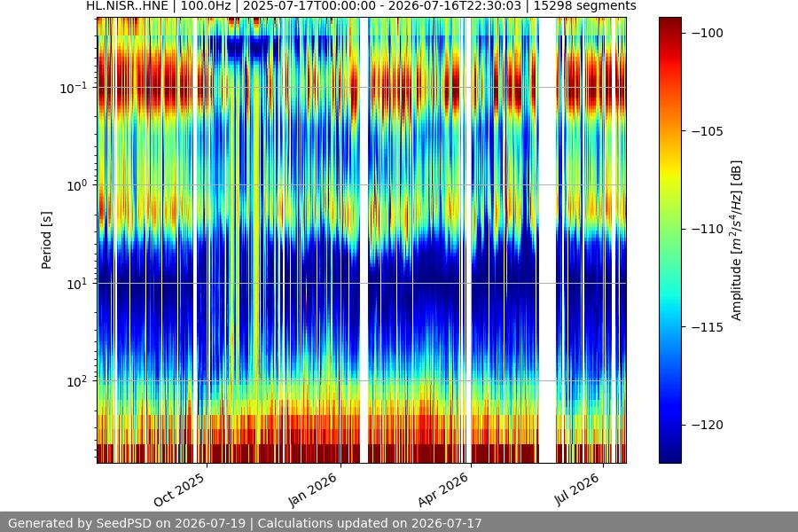Image resolution: width=798 pixels, height=532 pixels.
Task: Click the 'Period [s]' y-axis label
Action: tap(46, 240)
